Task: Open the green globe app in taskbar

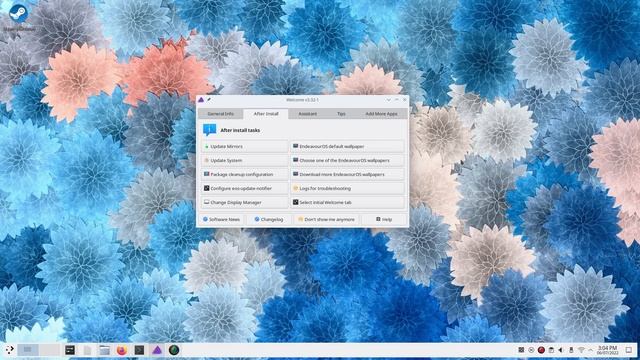Action: click(x=174, y=350)
